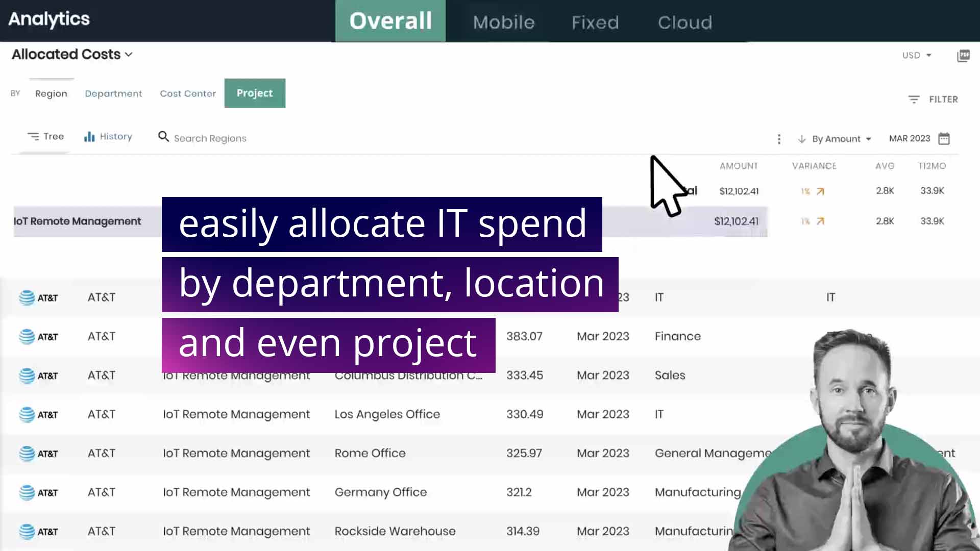980x551 pixels.
Task: Open the By Amount sort dropdown
Action: click(841, 139)
